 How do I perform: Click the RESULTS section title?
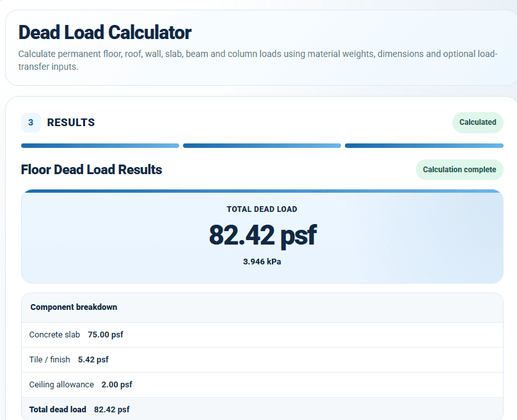point(71,122)
